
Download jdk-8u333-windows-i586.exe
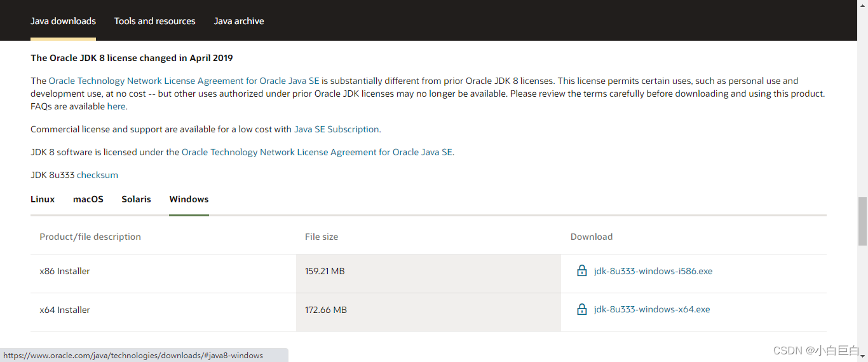point(653,271)
